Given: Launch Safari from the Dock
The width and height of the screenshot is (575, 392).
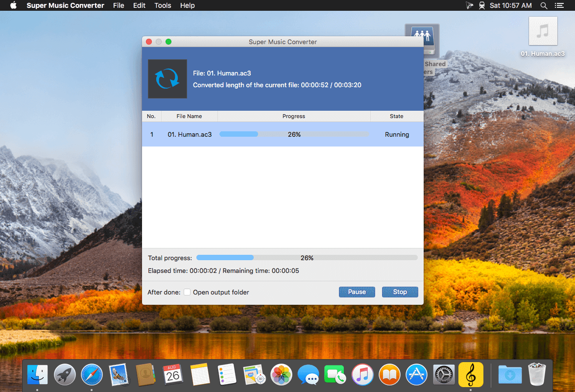Looking at the screenshot, I should tap(92, 375).
